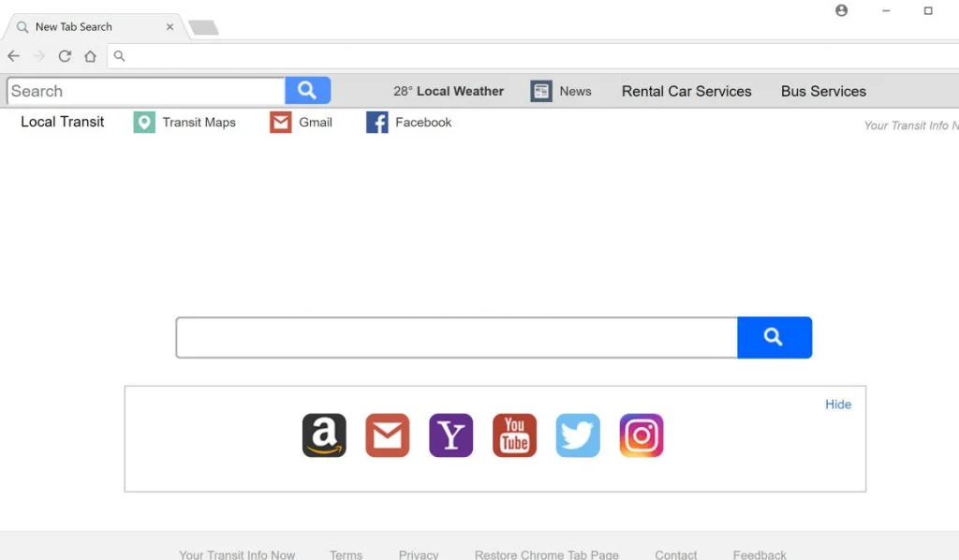Click Restore Chrome Tab Page link
Screen dimensions: 959x560
tap(547, 554)
